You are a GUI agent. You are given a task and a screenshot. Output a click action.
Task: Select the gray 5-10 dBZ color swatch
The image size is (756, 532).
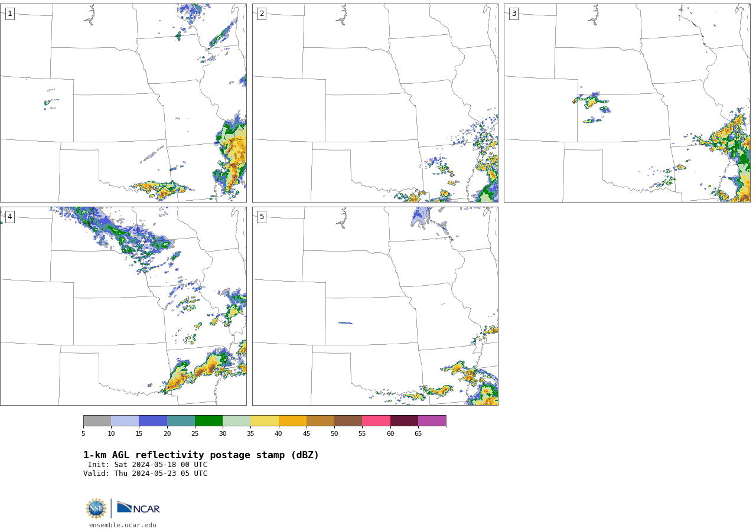(x=97, y=421)
